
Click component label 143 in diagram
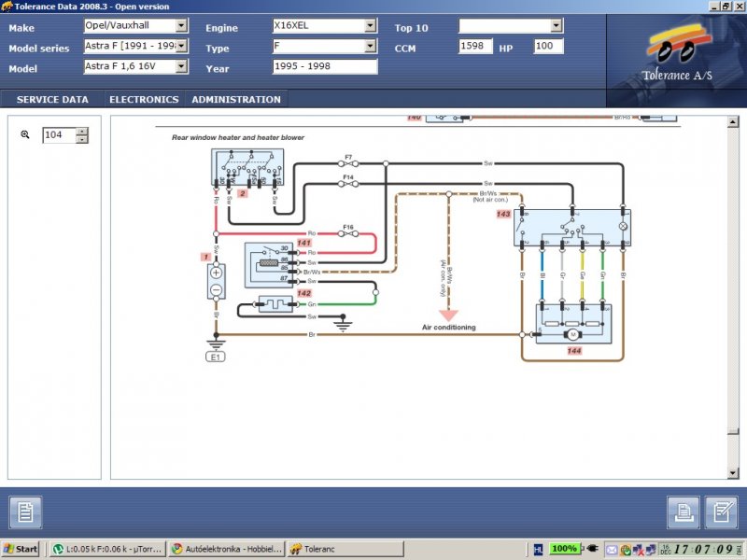pos(503,214)
